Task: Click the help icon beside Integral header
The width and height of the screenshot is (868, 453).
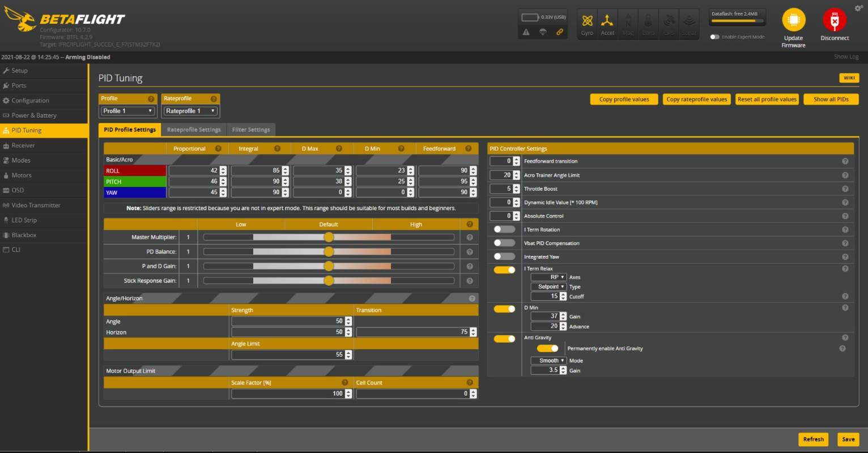Action: (x=277, y=148)
